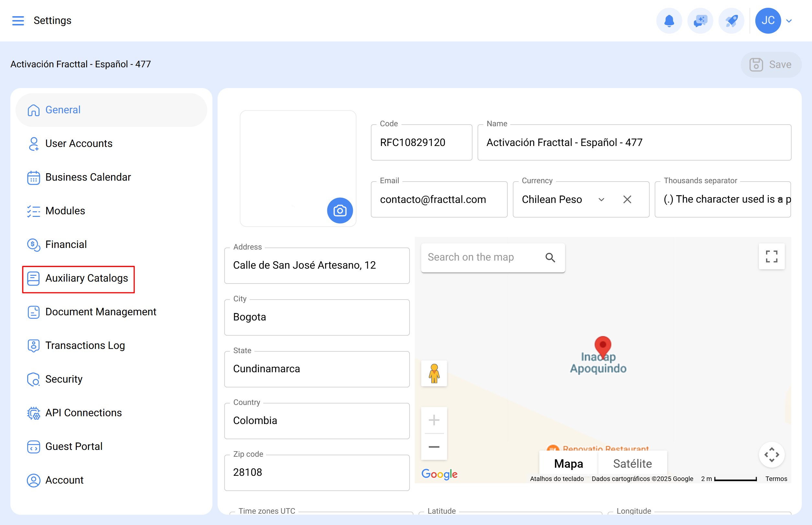Click the Address input field

tap(316, 265)
